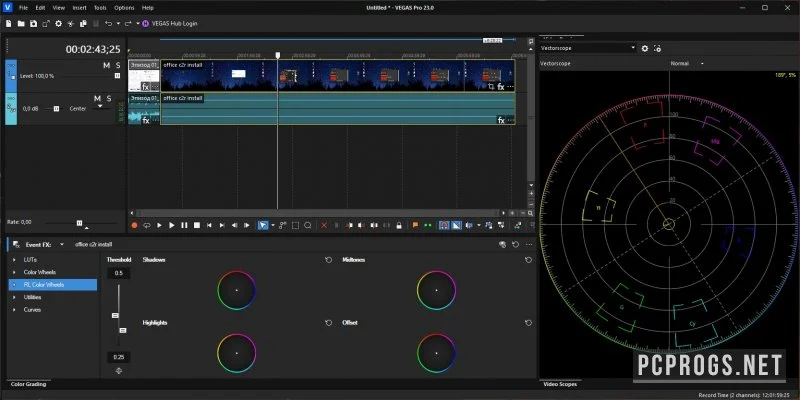Click the red X Delete icon
800x400 pixels.
(x=324, y=225)
